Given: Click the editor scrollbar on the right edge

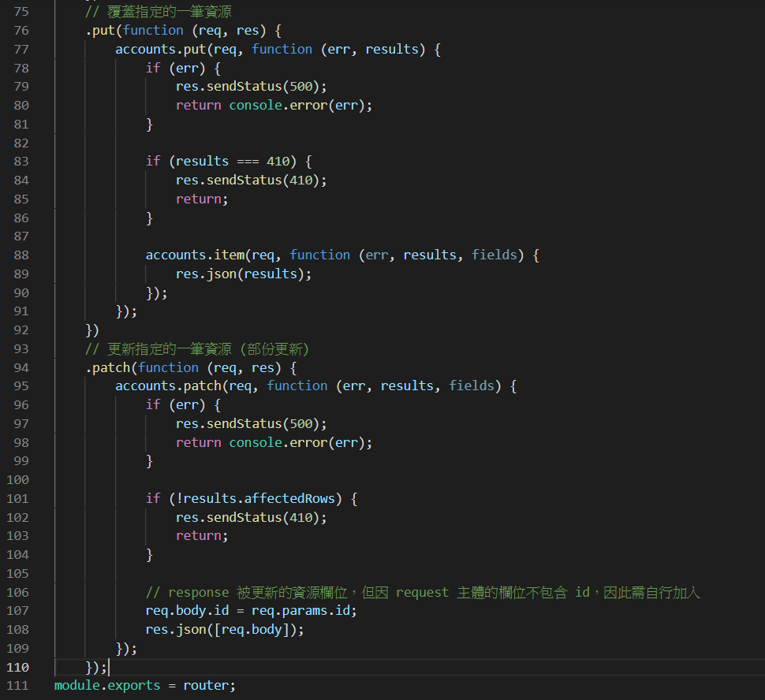Looking at the screenshot, I should click(x=759, y=315).
